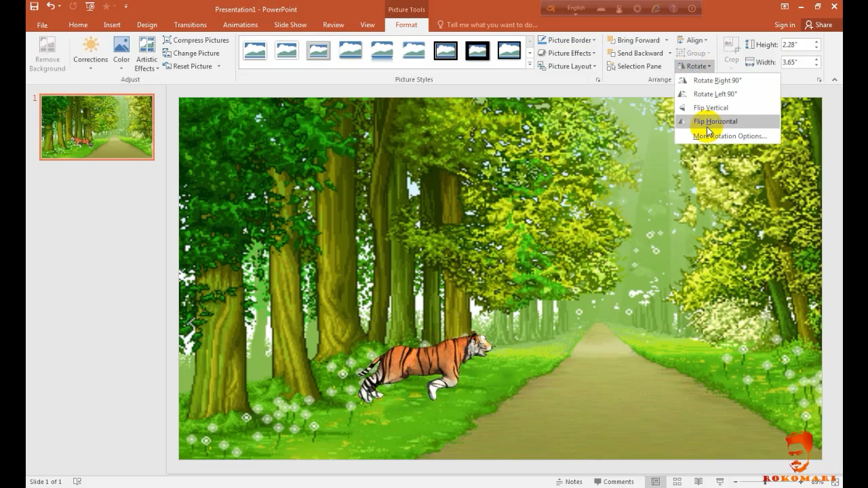Switch to Reading view
Viewport: 868px width, 488px height.
tap(698, 482)
